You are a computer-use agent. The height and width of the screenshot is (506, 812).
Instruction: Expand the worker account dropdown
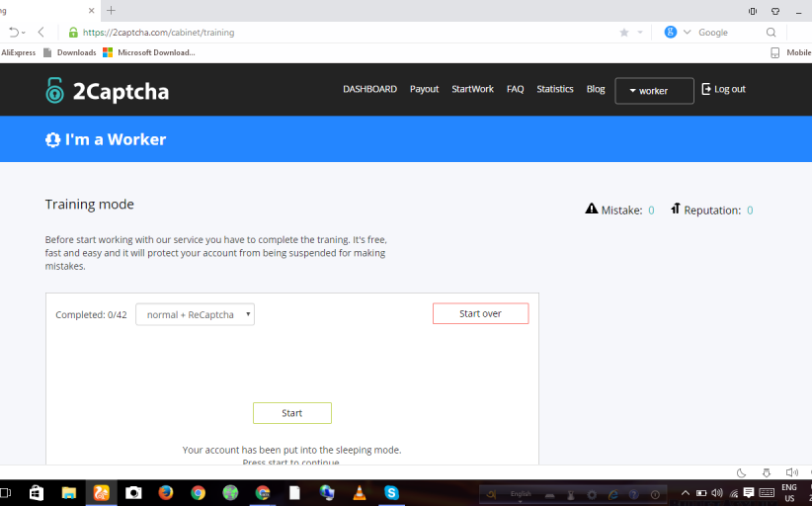pos(654,91)
